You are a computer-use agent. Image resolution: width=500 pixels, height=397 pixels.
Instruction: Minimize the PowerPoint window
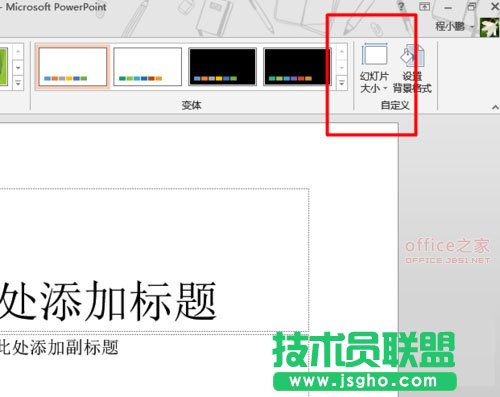click(x=448, y=7)
